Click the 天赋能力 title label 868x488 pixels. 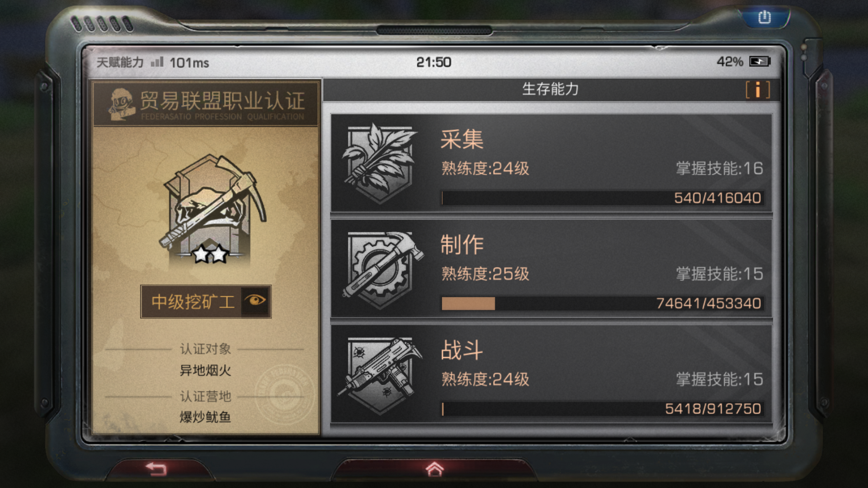pyautogui.click(x=120, y=62)
